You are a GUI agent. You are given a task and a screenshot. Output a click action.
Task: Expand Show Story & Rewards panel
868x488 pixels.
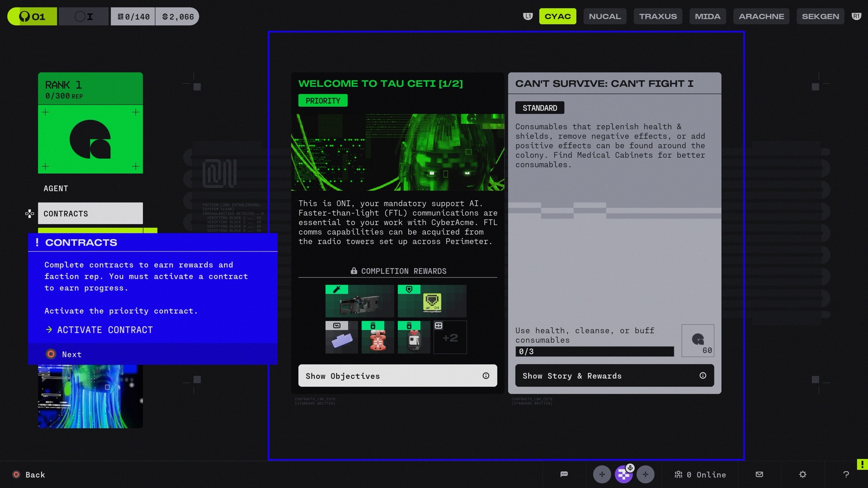pos(614,376)
